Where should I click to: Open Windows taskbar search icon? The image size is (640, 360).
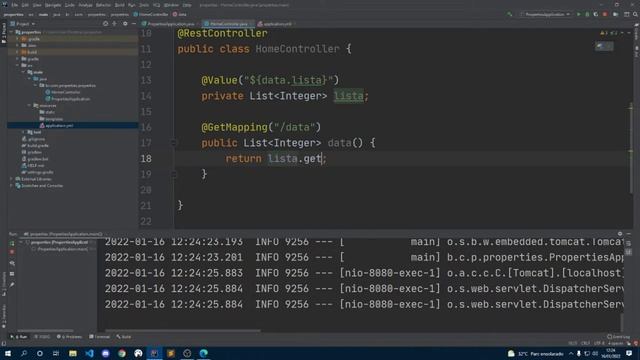point(24,353)
